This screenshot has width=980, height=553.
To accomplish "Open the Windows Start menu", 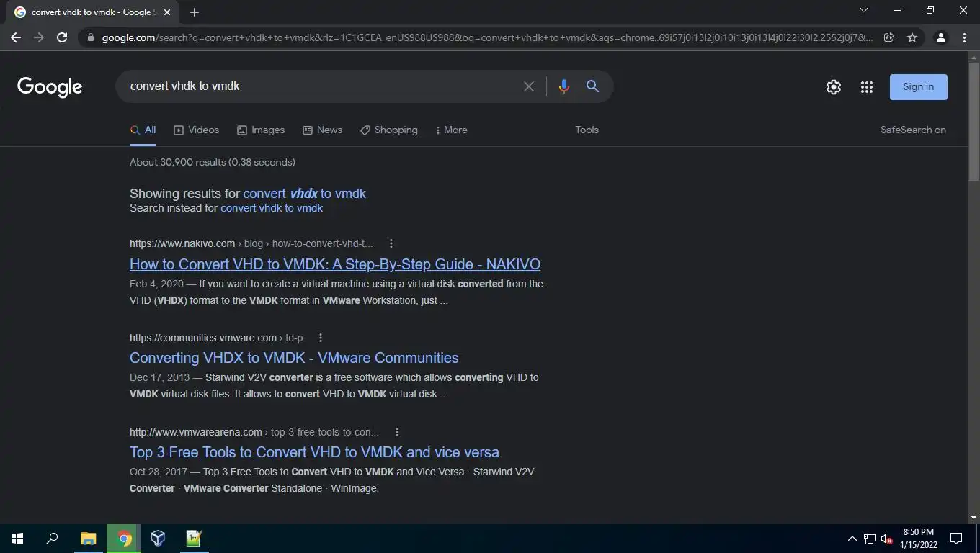I will [17, 539].
